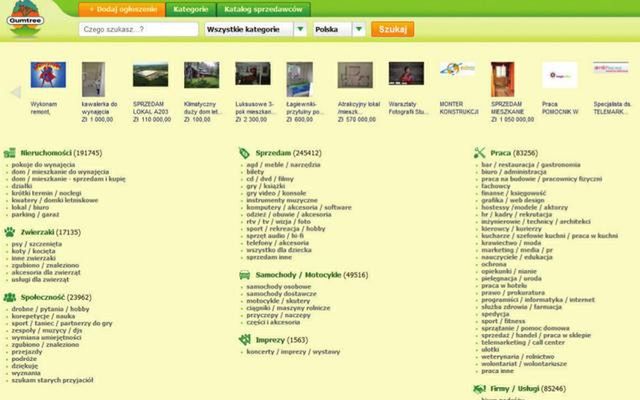The width and height of the screenshot is (640, 400).
Task: Open the Wszystkie kategorie combo box
Action: click(256, 29)
